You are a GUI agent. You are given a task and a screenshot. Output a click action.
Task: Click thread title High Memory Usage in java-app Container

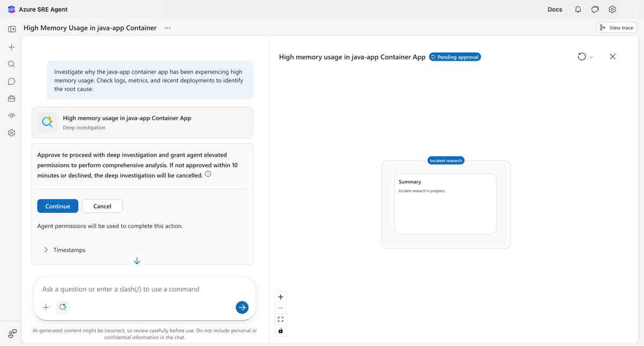click(90, 28)
